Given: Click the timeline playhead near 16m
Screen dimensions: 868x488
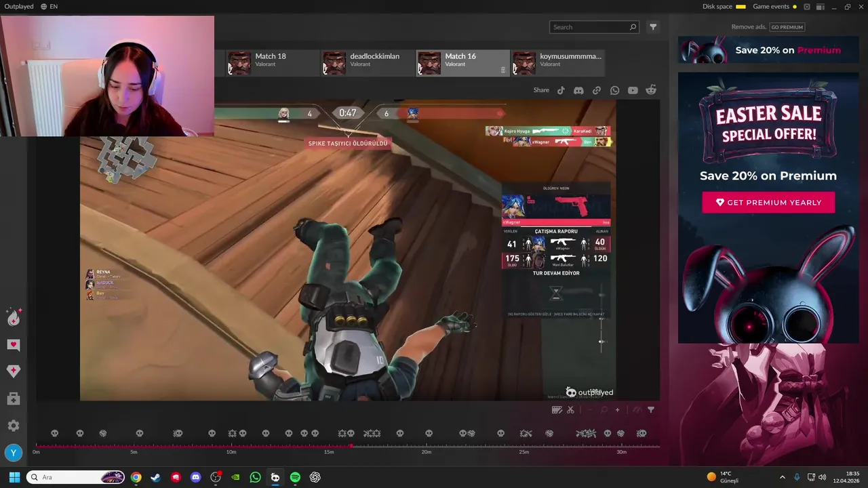Looking at the screenshot, I should point(351,446).
